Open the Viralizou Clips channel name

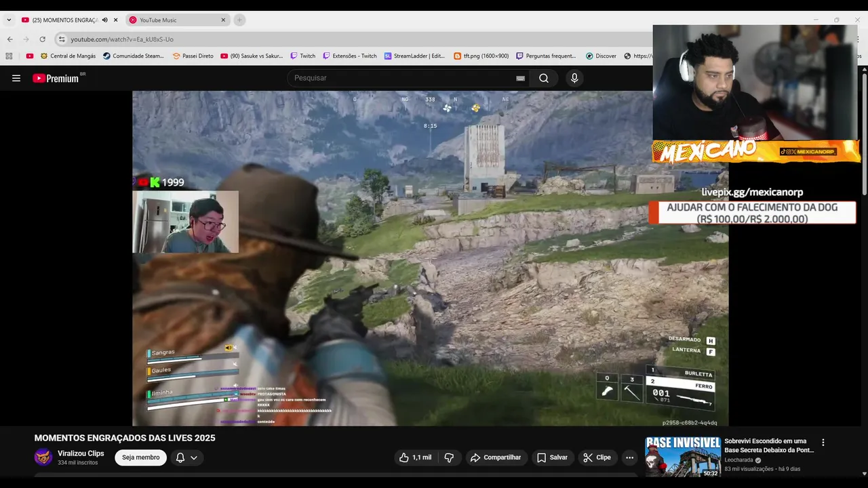tap(81, 453)
